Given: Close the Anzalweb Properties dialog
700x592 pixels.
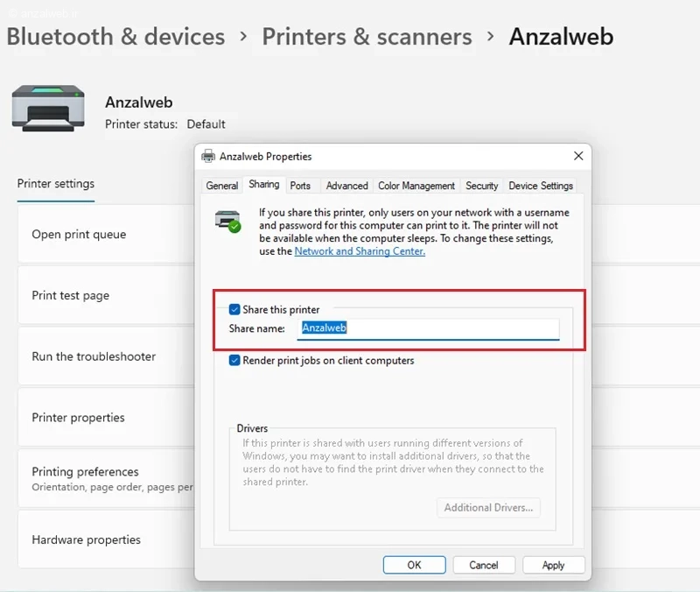Looking at the screenshot, I should click(x=578, y=156).
